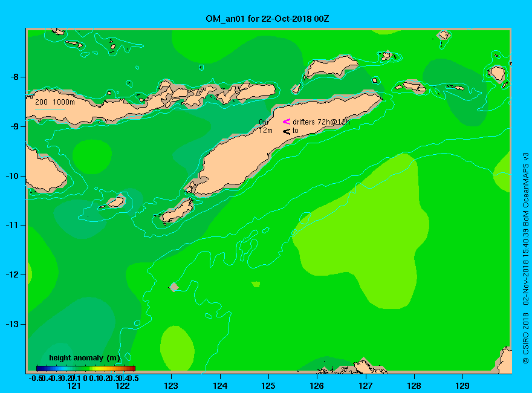Click latitude label -11
The height and width of the screenshot is (393, 532).
[13, 225]
